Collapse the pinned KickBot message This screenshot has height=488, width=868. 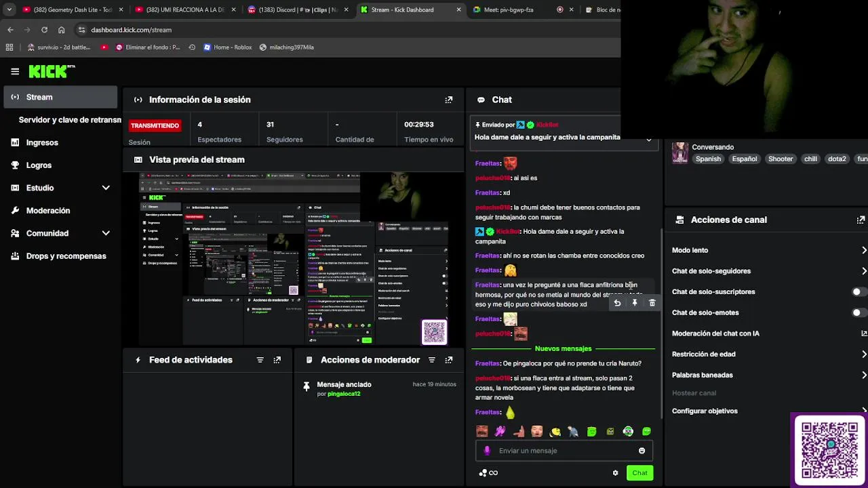pos(649,140)
